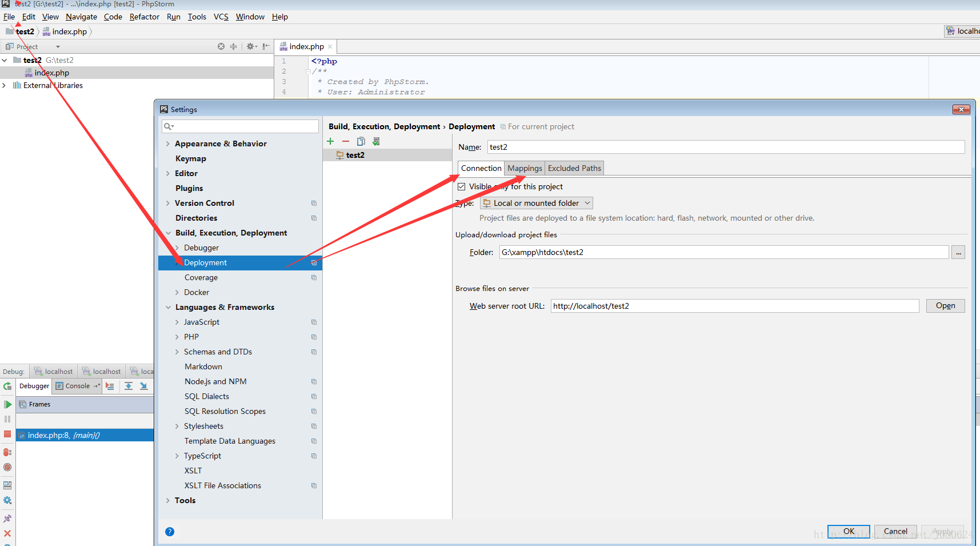
Task: Select XSLT File Associations page
Action: click(223, 485)
